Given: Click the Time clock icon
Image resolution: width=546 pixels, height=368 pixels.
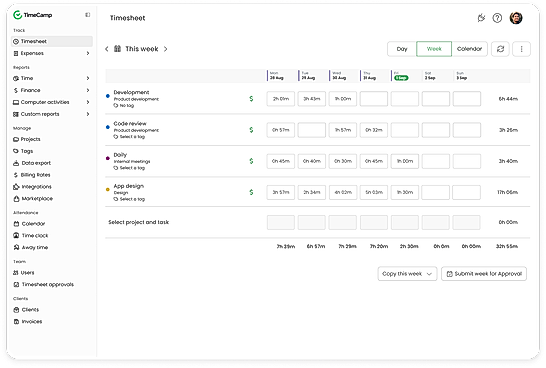Looking at the screenshot, I should pos(16,236).
